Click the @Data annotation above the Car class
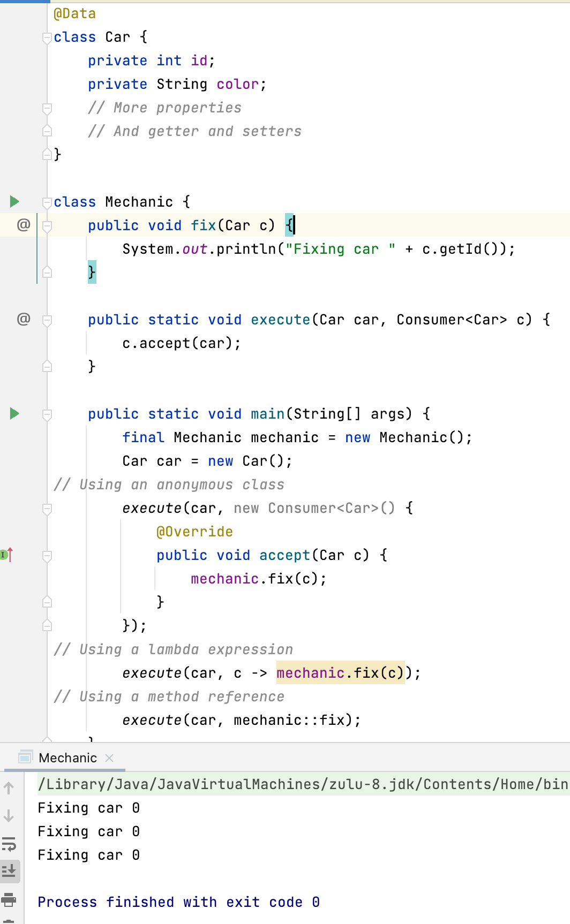The height and width of the screenshot is (924, 570). coord(74,14)
